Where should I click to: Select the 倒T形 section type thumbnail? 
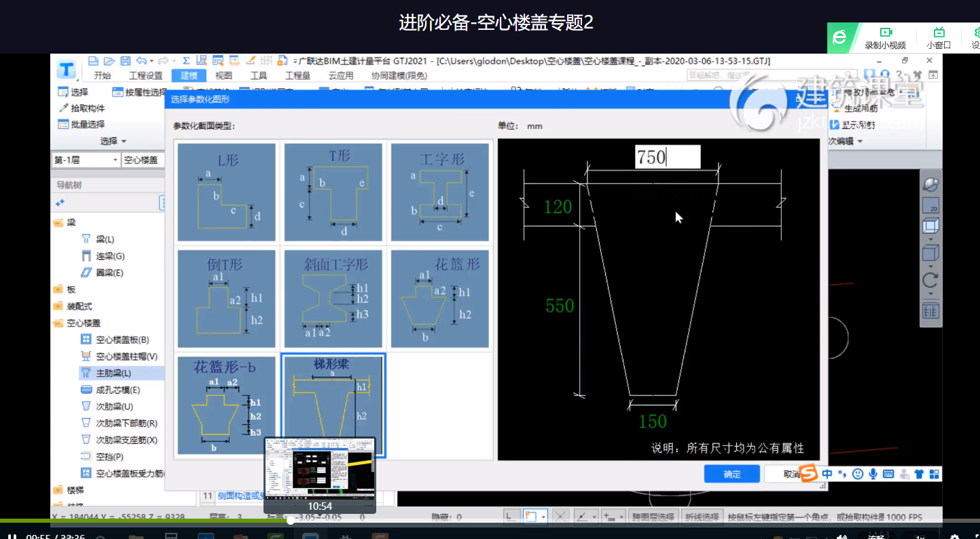click(x=227, y=299)
